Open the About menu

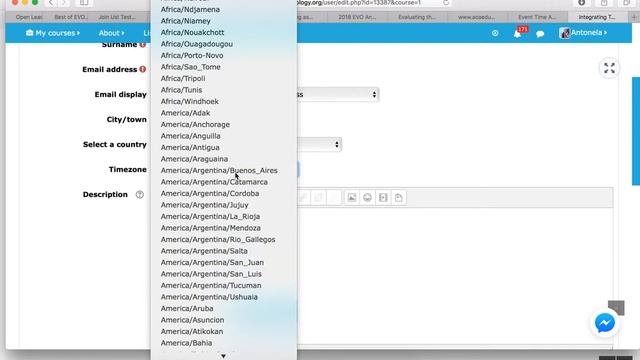[x=111, y=33]
